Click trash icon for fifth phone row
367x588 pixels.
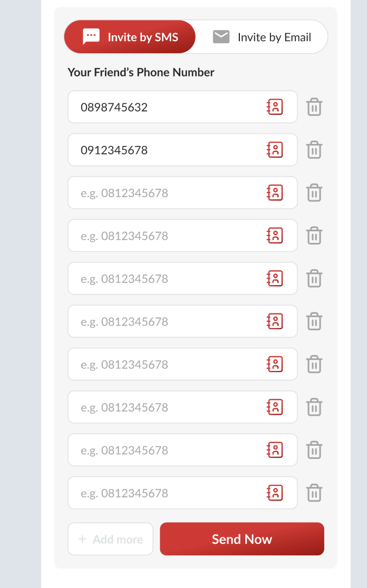(x=314, y=279)
